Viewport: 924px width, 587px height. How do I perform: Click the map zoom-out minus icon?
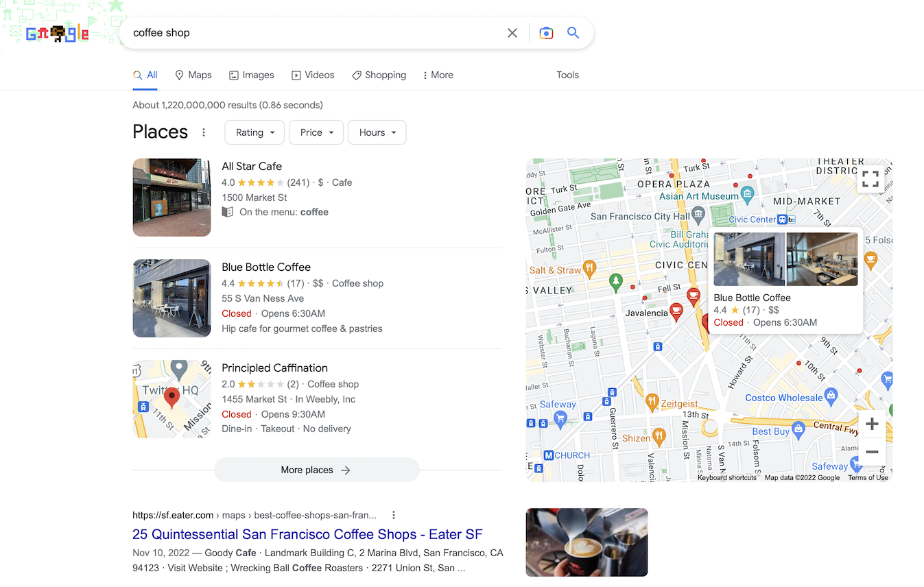(x=872, y=452)
